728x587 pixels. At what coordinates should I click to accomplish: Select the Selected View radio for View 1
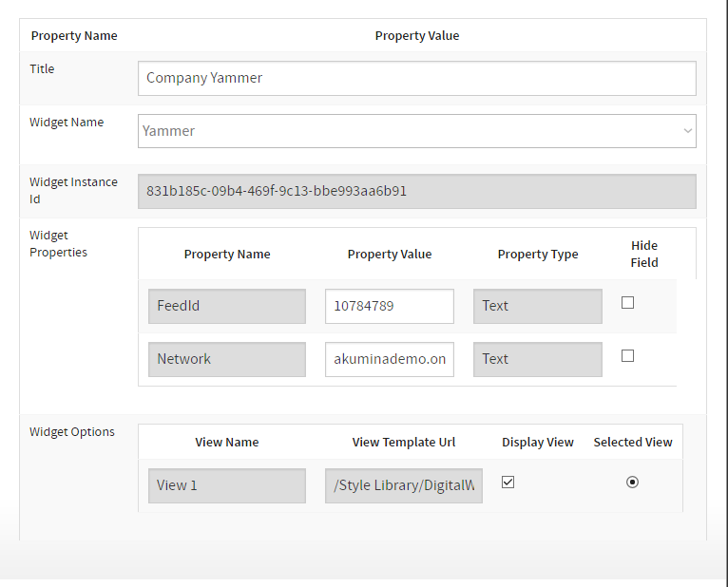632,483
